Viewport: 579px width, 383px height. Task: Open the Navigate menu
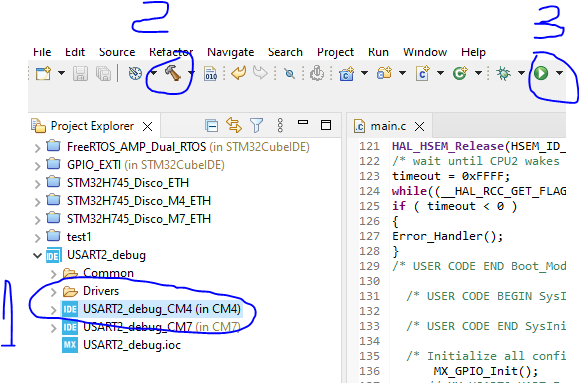(230, 52)
